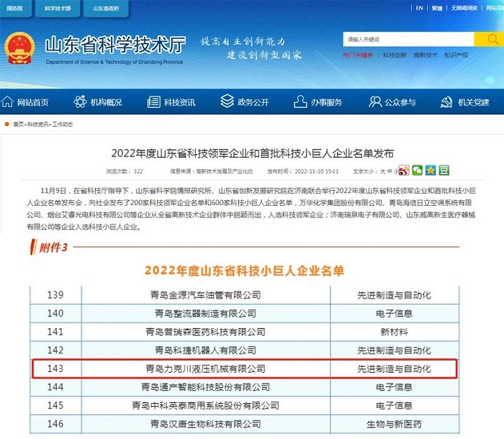
Task: Click the home icon beside 网站首页
Action: click(9, 102)
